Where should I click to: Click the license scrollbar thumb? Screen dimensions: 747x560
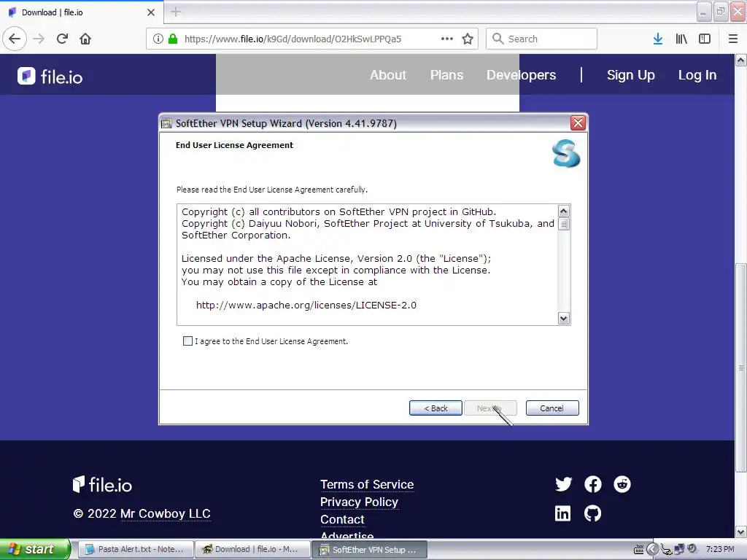(564, 224)
